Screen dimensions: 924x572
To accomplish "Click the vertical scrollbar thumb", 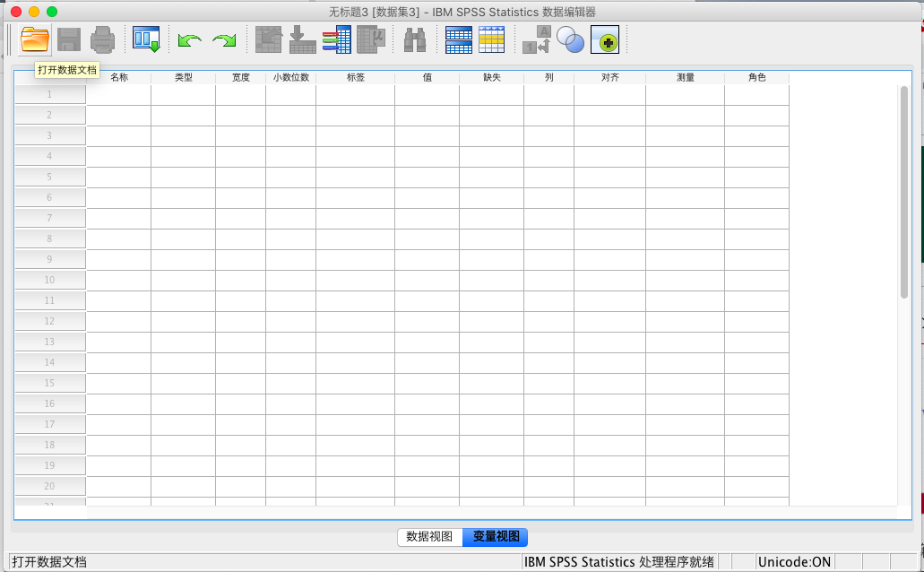I will (903, 191).
